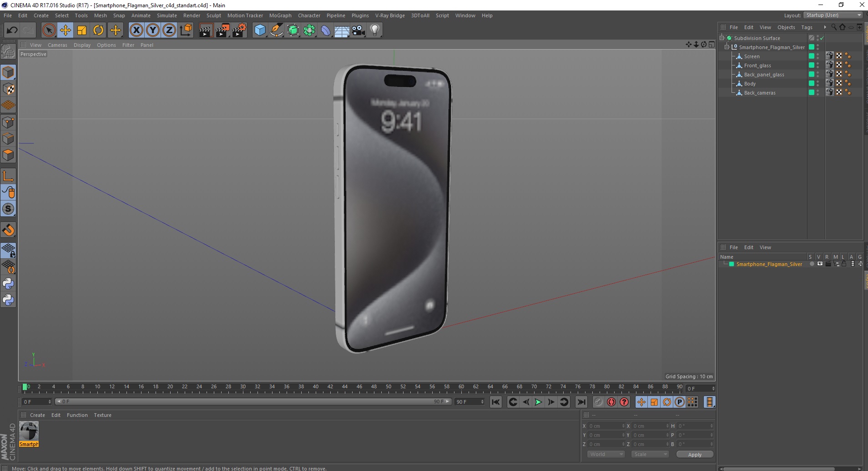Switch to Texture mode
Viewport: 868px width, 471px height.
pos(8,89)
